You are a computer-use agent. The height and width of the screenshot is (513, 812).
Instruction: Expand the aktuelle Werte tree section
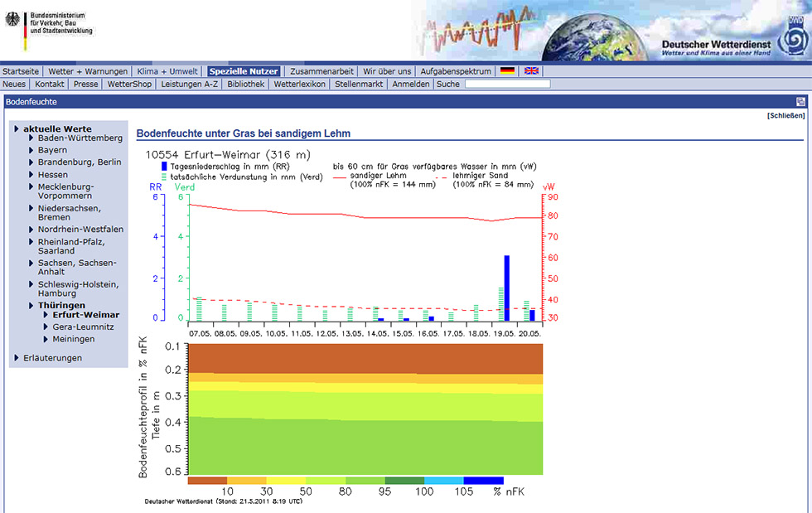tap(57, 128)
